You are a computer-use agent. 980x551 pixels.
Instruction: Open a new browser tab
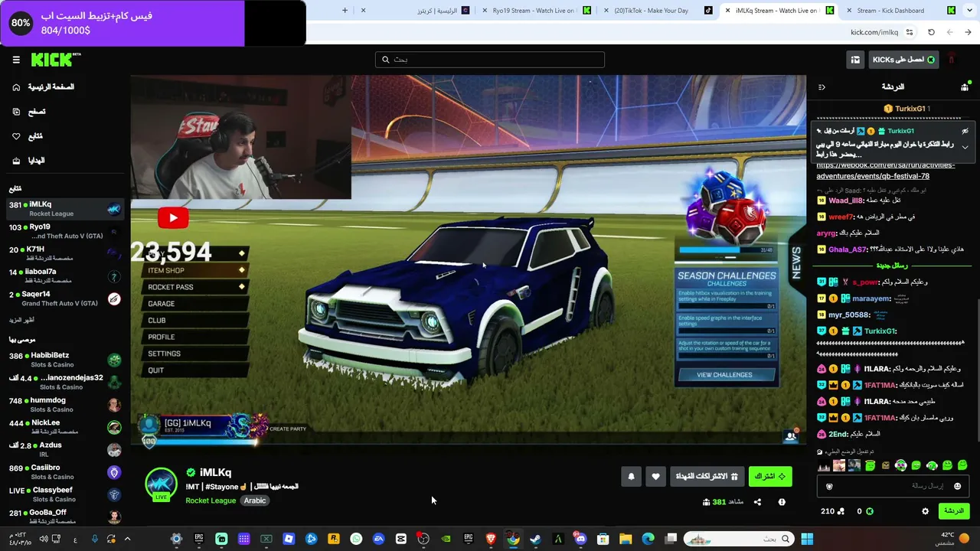(x=345, y=11)
